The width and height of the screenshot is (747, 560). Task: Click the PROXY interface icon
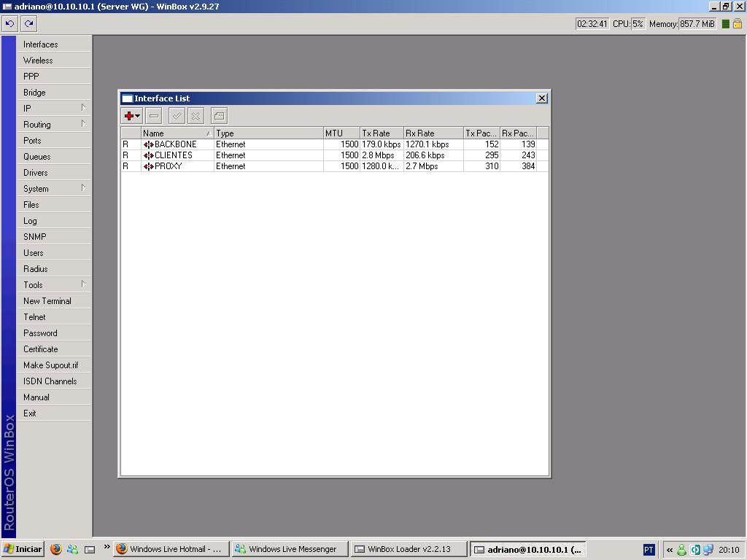148,166
